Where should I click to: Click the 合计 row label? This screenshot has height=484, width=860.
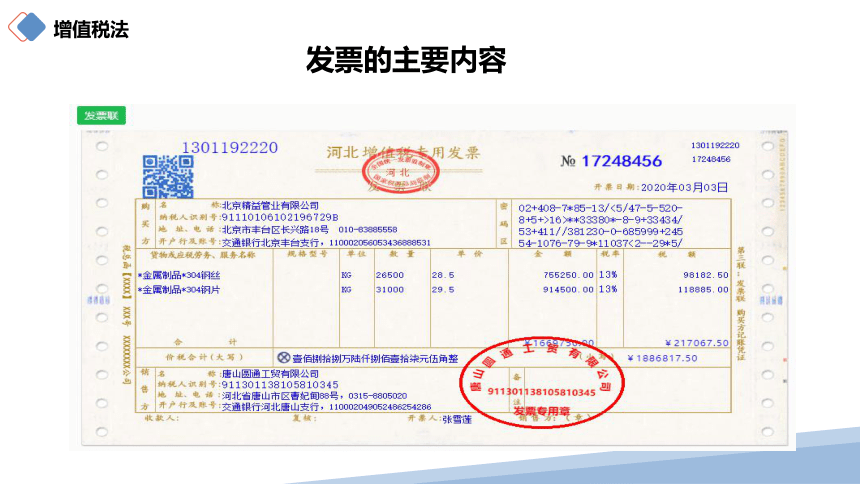(205, 342)
